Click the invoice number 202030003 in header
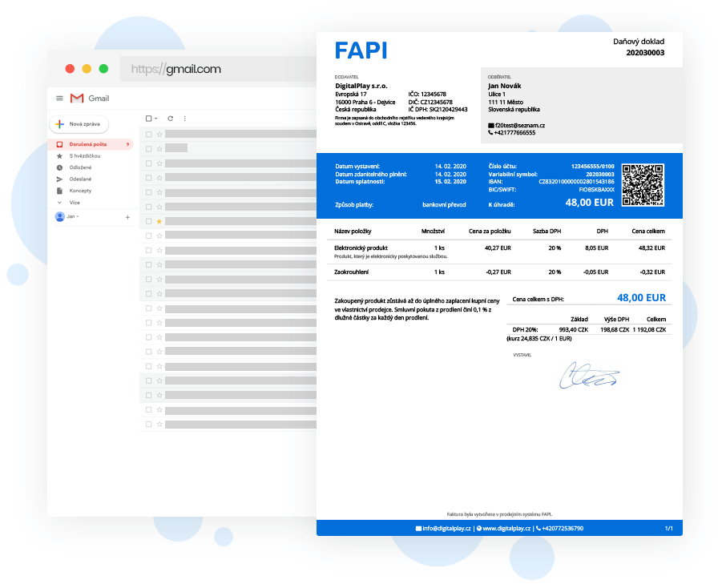Viewport: 718px width, 588px height. point(645,53)
